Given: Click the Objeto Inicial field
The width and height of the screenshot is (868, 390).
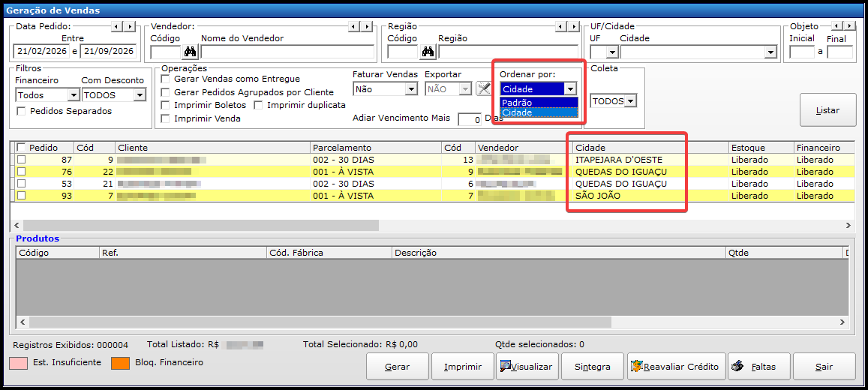Looking at the screenshot, I should (801, 52).
